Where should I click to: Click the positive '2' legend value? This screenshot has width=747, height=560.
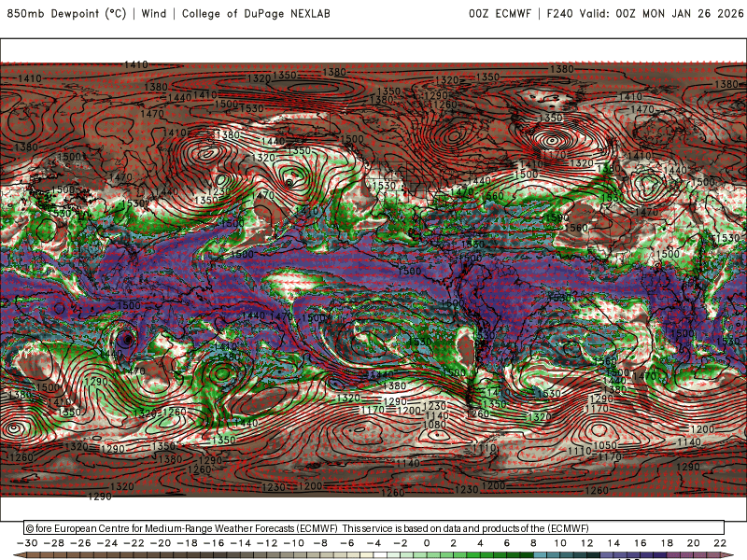[x=453, y=543]
